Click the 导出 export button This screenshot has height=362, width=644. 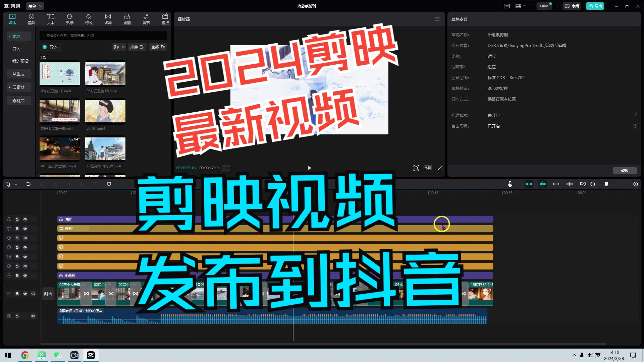pos(595,6)
